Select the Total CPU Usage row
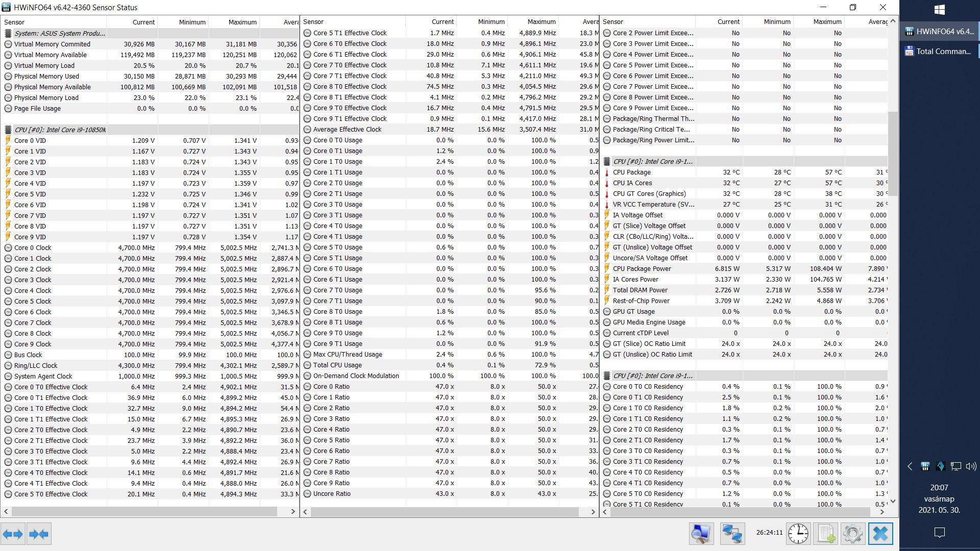The image size is (980, 551). (x=450, y=365)
